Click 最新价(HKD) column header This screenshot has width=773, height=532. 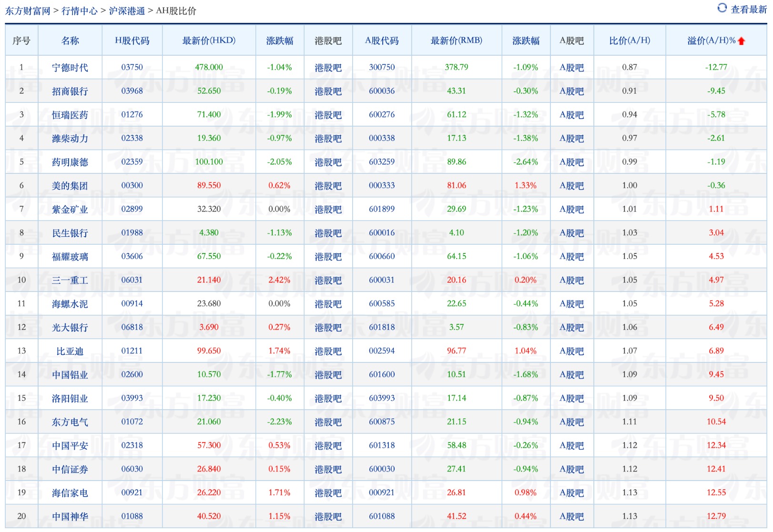(209, 41)
